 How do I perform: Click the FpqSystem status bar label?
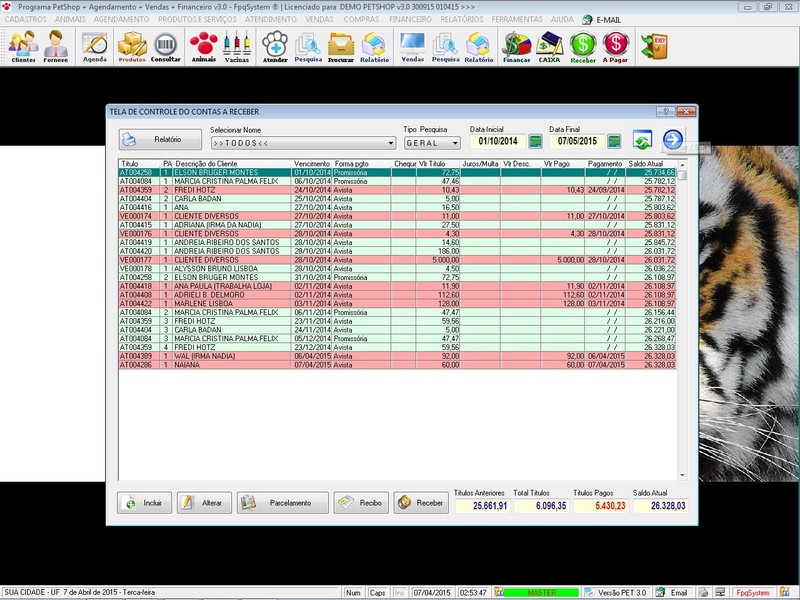coord(752,593)
